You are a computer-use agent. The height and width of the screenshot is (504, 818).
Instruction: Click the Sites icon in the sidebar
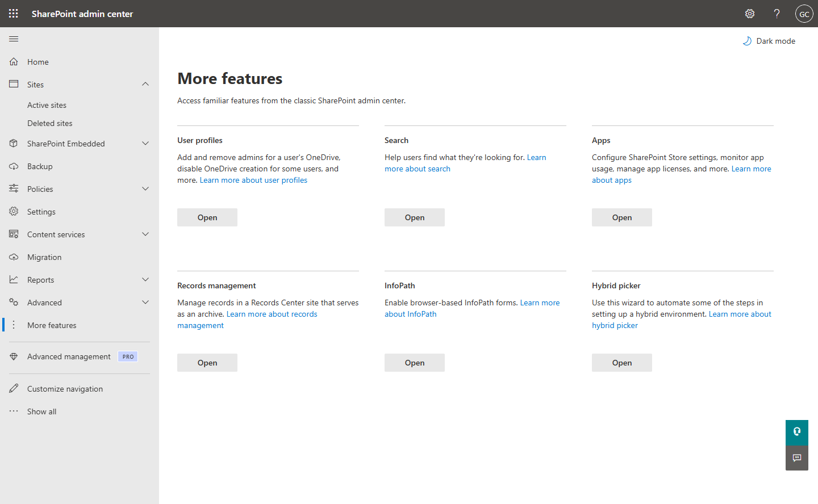pos(14,84)
